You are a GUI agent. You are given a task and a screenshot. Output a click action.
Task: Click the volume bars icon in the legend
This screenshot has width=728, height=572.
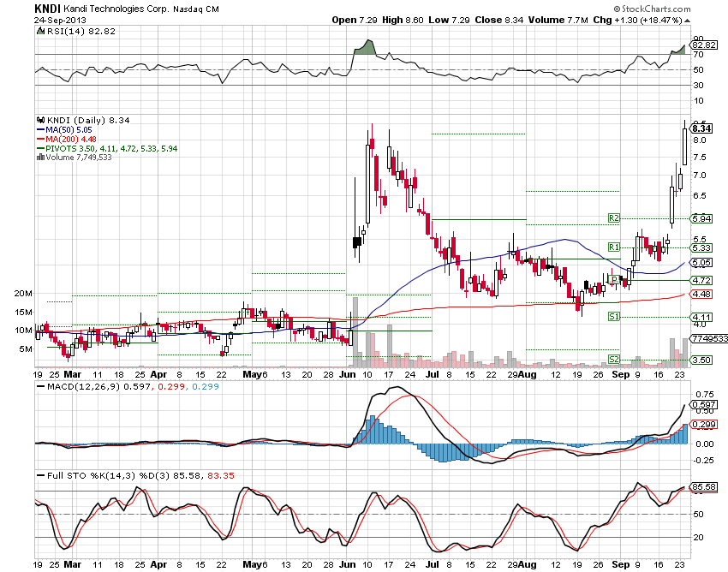click(x=40, y=157)
